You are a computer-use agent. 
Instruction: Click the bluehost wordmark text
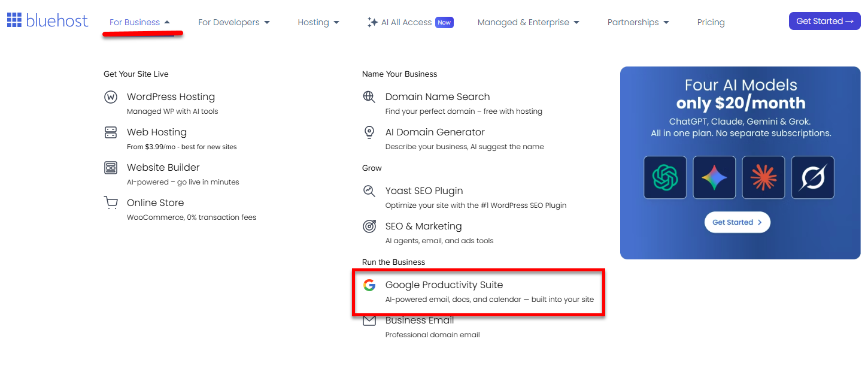pos(57,21)
